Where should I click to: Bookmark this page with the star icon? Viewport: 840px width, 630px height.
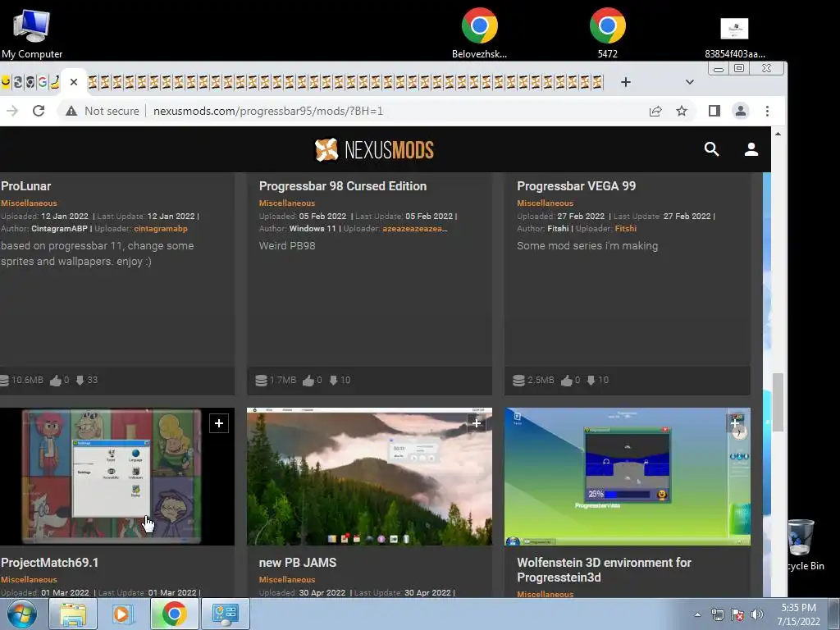coord(682,111)
